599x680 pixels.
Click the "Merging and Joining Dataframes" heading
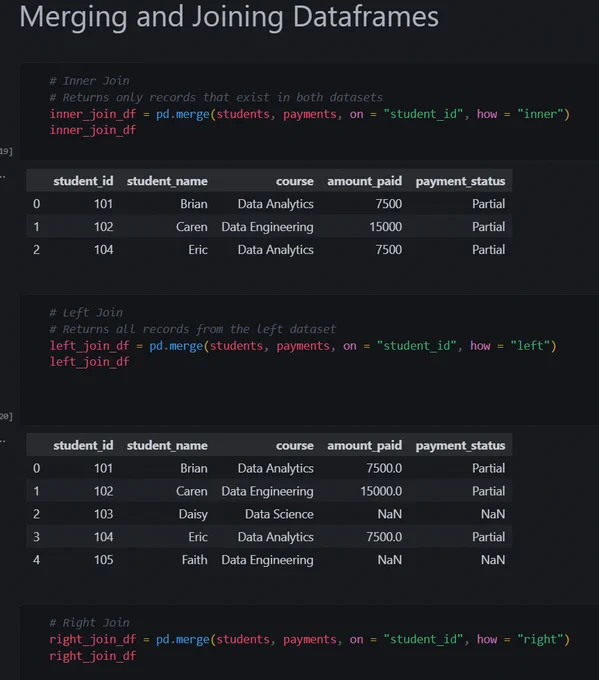click(x=229, y=17)
